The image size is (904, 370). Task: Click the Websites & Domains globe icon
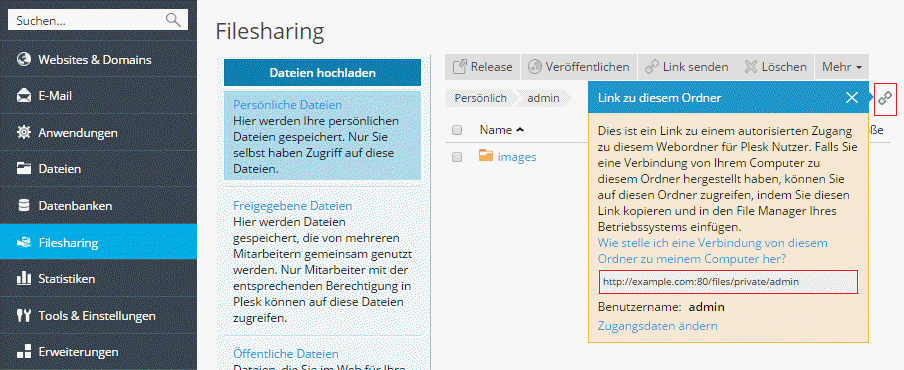24,59
